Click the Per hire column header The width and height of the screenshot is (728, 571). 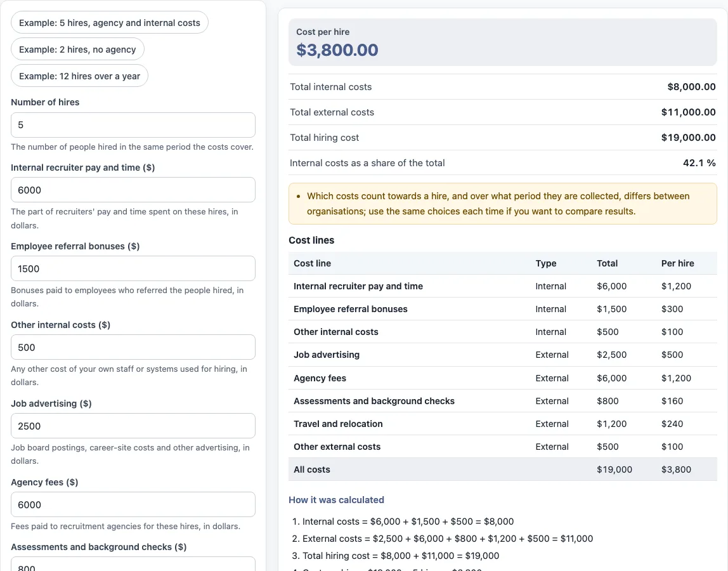click(x=678, y=263)
